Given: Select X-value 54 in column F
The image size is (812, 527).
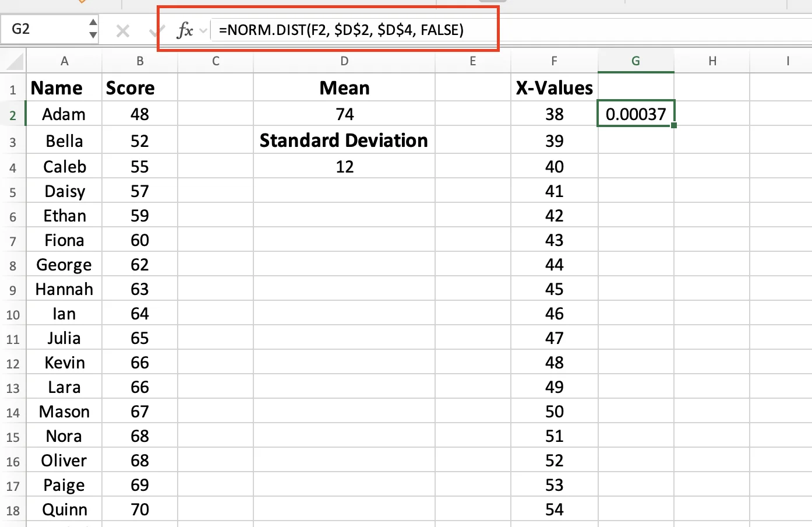Looking at the screenshot, I should (555, 509).
